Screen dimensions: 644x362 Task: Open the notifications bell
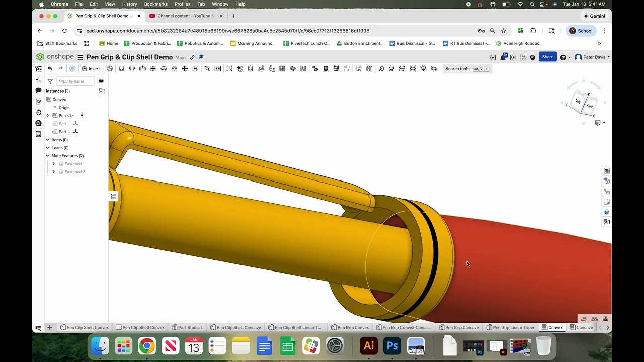click(x=503, y=57)
